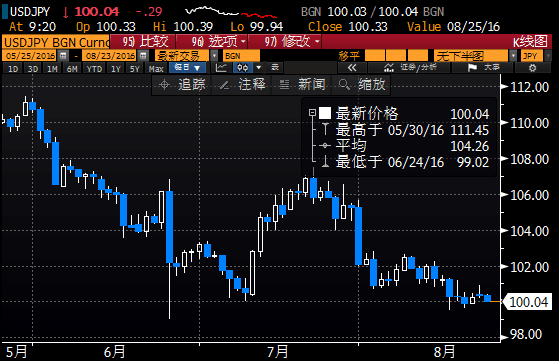Collapse the legend box toggle
This screenshot has height=361, width=559.
tap(312, 113)
